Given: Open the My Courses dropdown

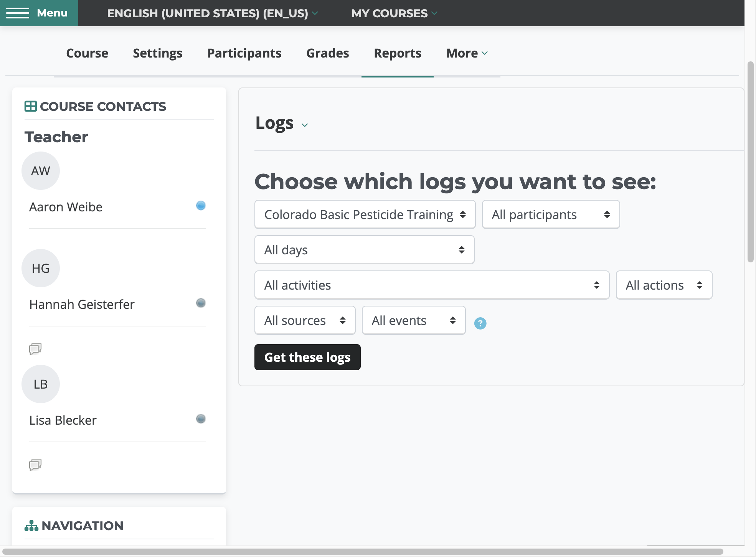Looking at the screenshot, I should (395, 13).
